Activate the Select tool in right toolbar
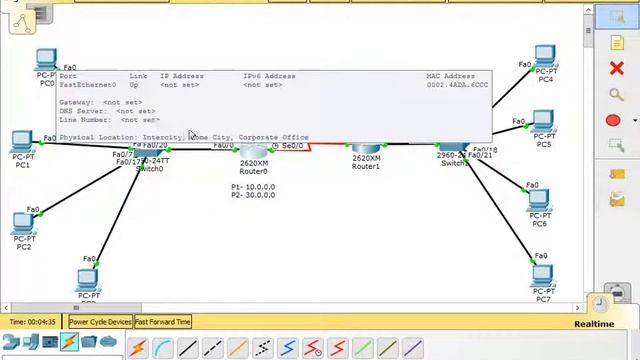640x360 pixels. click(x=617, y=17)
